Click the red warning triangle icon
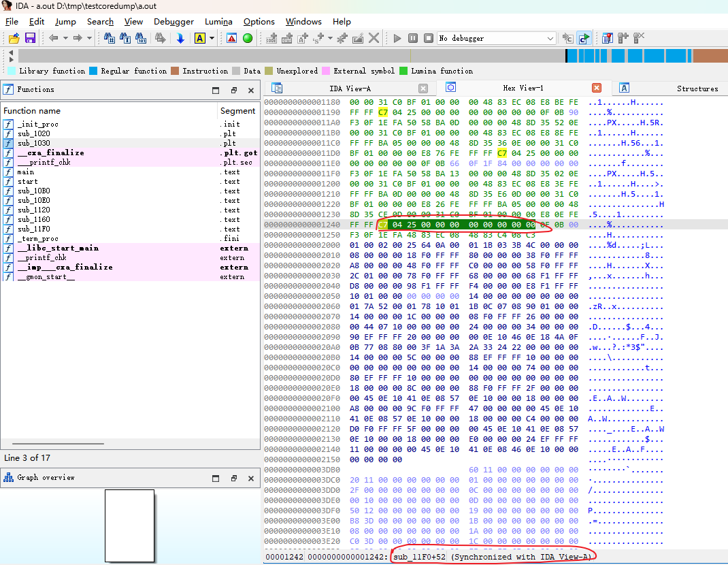The width and height of the screenshot is (728, 565). pos(232,38)
